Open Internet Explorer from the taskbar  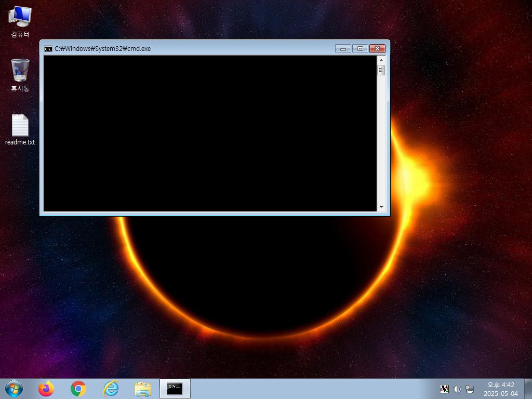click(x=111, y=389)
